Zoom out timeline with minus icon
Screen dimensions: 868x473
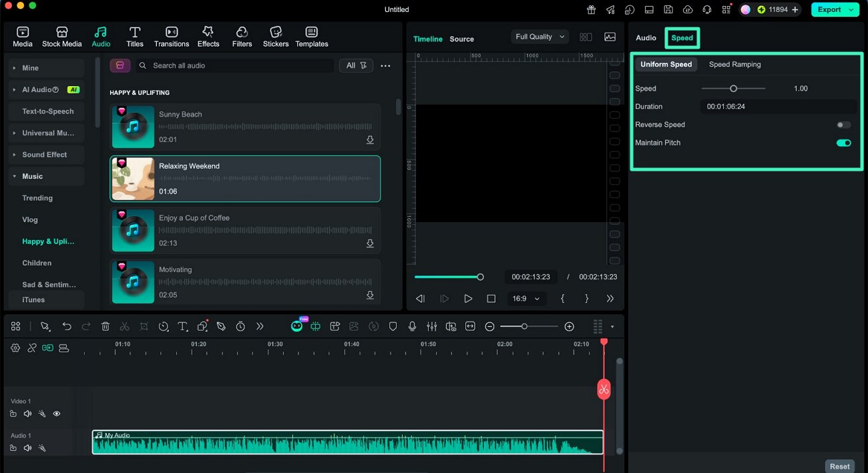489,326
